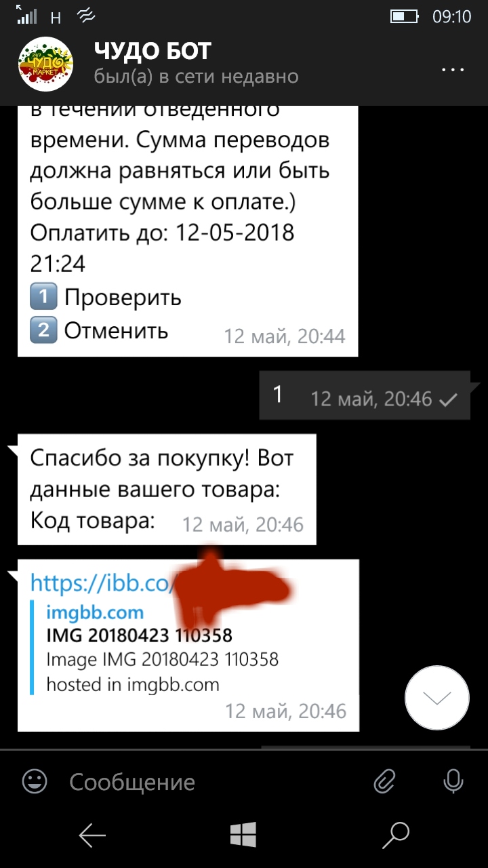Tap the signal strength status icon
Image resolution: width=488 pixels, height=868 pixels.
click(x=27, y=16)
